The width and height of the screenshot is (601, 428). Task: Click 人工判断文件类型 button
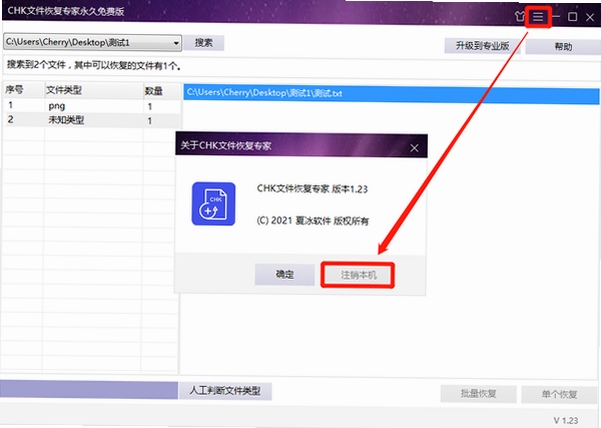[x=225, y=391]
